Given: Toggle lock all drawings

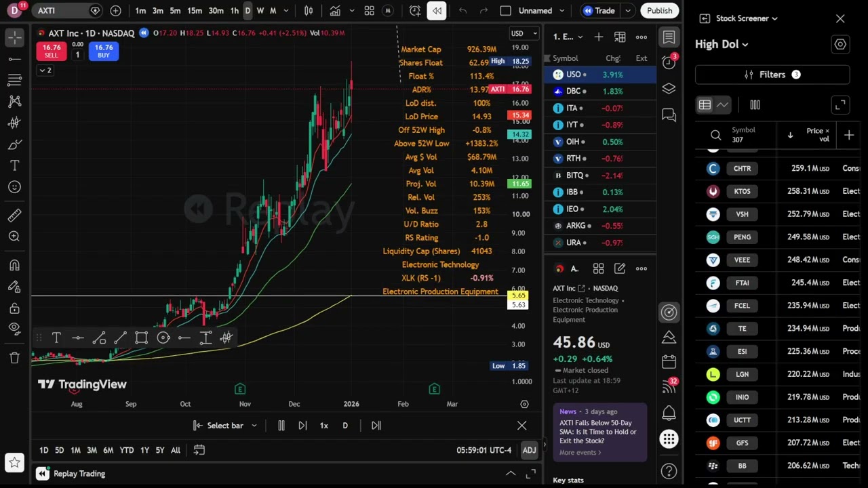Looking at the screenshot, I should 14,308.
